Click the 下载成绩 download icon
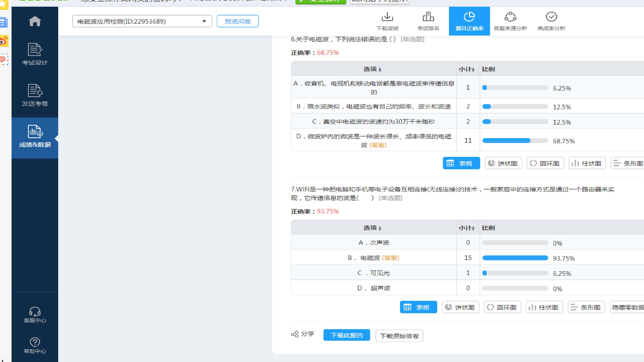This screenshot has width=644, height=362. pyautogui.click(x=387, y=17)
